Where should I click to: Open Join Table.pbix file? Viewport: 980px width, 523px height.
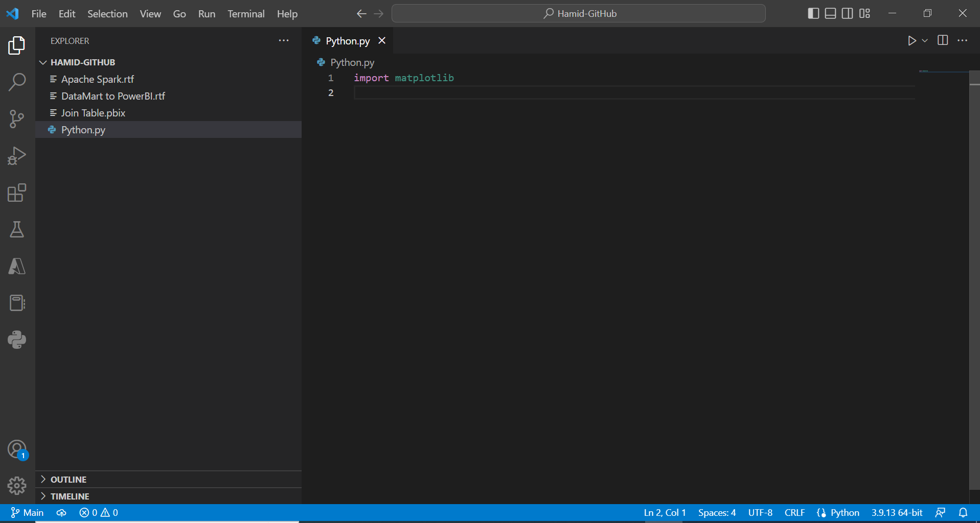[169, 113]
